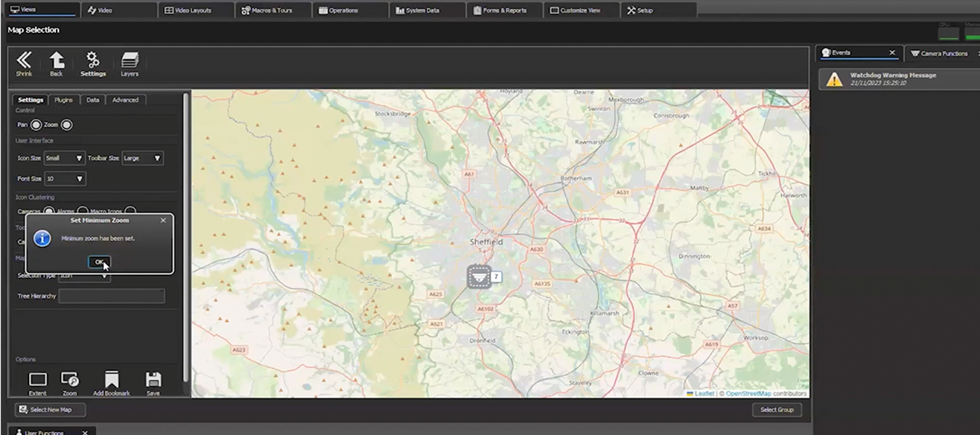
Task: Switch to the Views tab
Action: (x=41, y=10)
